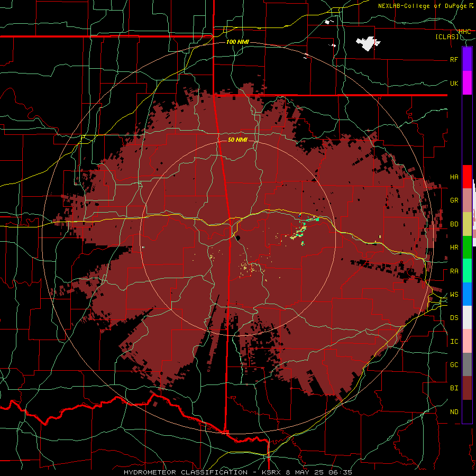Viewport: 476px width, 476px height.
Task: Click the 'HHC' product code text
Action: (x=464, y=31)
